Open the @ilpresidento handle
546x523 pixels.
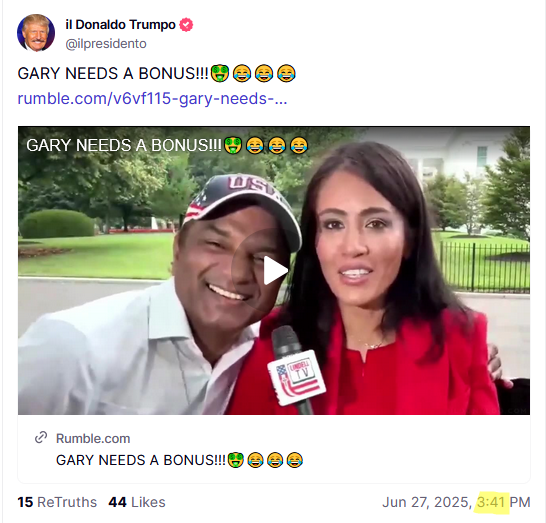pos(106,44)
